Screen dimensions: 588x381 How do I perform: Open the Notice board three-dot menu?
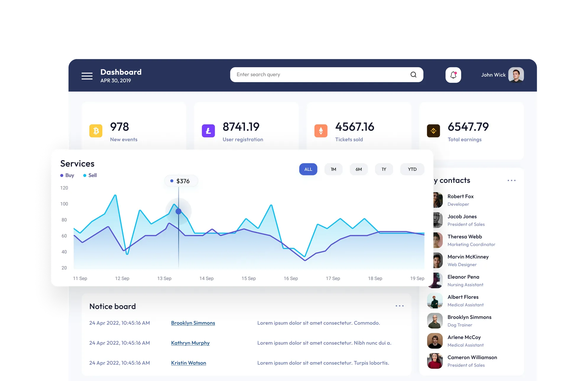tap(399, 306)
